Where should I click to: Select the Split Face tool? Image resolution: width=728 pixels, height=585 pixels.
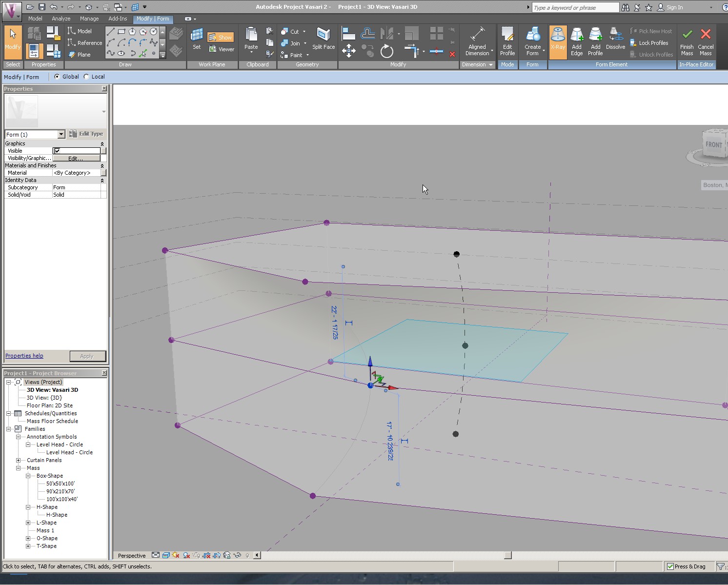[x=323, y=39]
